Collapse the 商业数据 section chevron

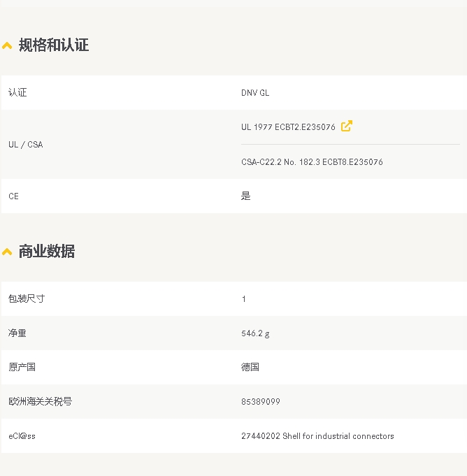click(7, 252)
